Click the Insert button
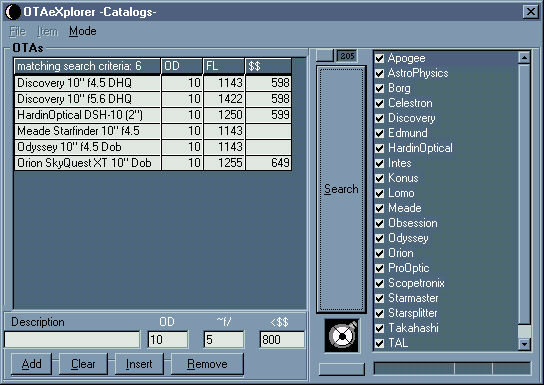 [139, 364]
